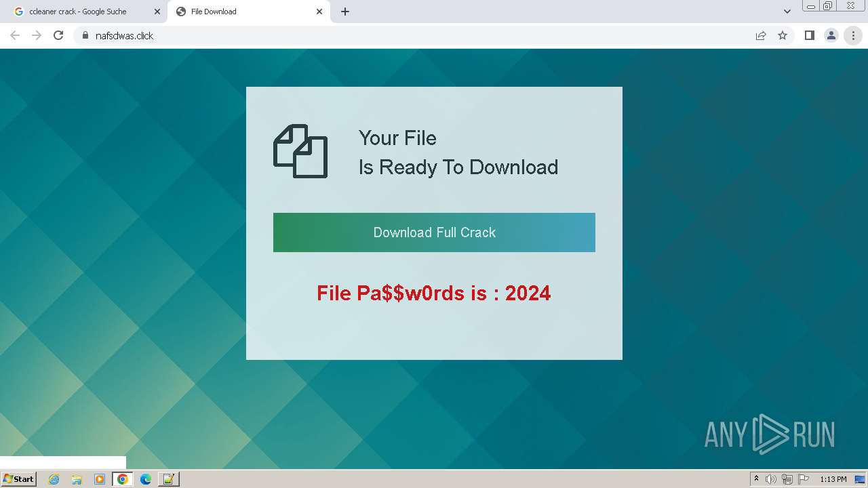Open the Chrome profile menu

[831, 35]
